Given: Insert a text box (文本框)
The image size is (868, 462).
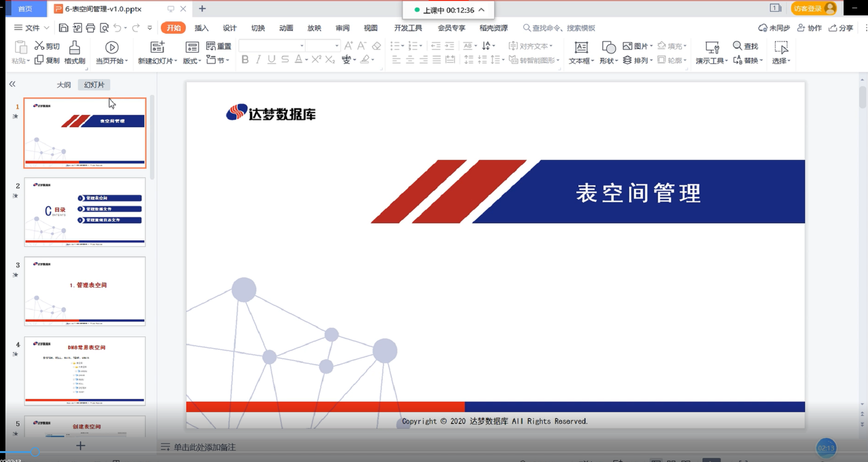Looking at the screenshot, I should [581, 48].
